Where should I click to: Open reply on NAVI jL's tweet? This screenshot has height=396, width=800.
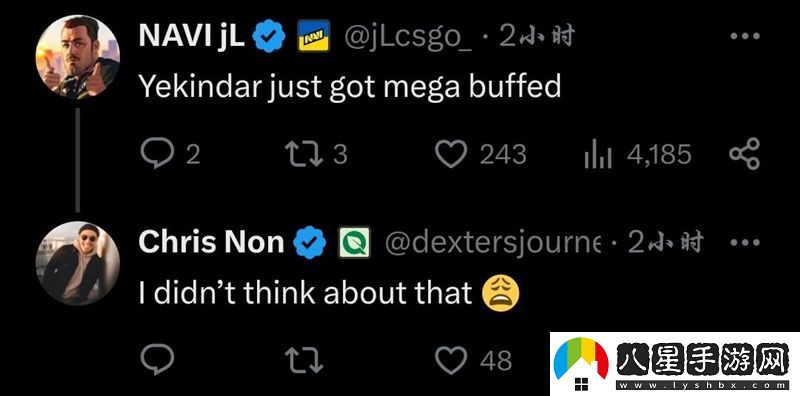click(x=157, y=154)
